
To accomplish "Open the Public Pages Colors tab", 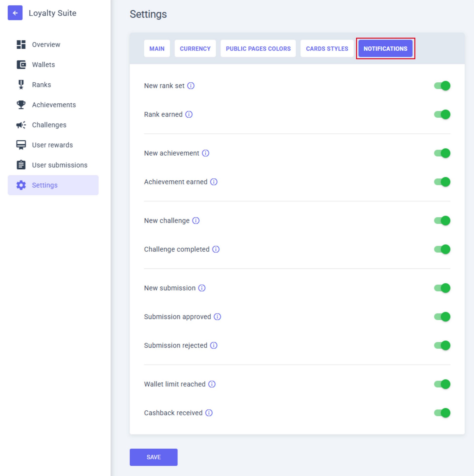I will (x=258, y=49).
